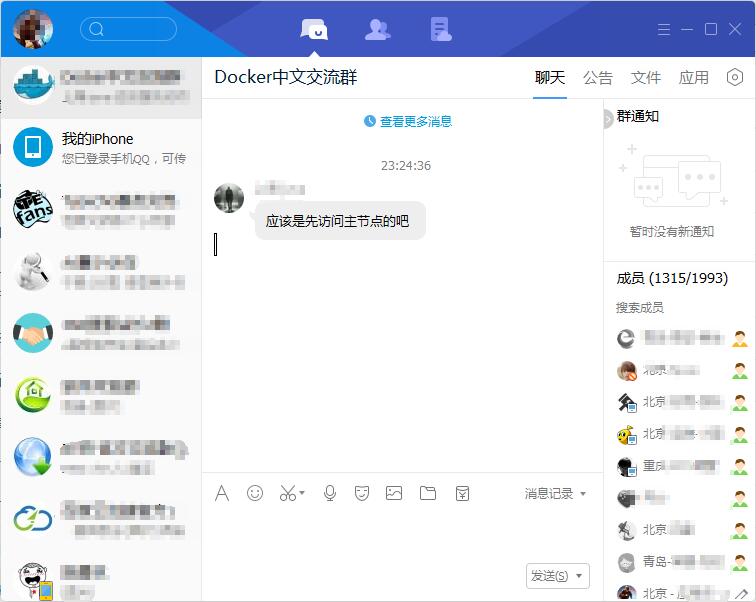This screenshot has width=756, height=602.
Task: Open the Docker whale group conversation
Action: coord(101,87)
